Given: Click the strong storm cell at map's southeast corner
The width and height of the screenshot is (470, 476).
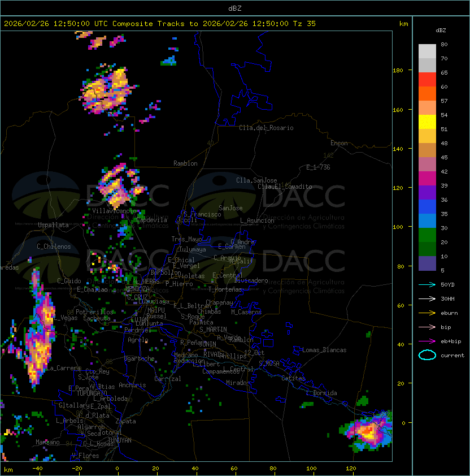Looking at the screenshot, I should click(367, 431).
